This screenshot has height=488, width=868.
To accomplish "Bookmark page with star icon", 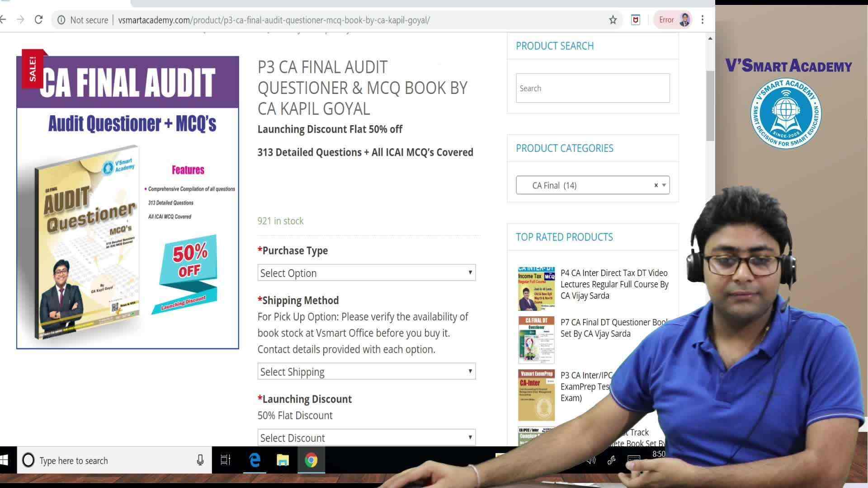I will coord(613,20).
